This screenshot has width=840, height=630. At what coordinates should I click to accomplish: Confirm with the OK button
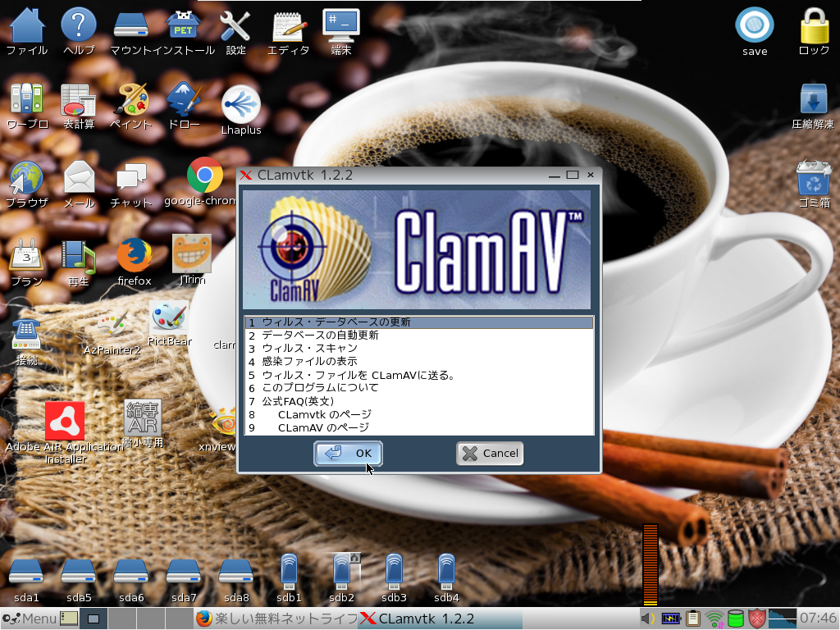[348, 453]
